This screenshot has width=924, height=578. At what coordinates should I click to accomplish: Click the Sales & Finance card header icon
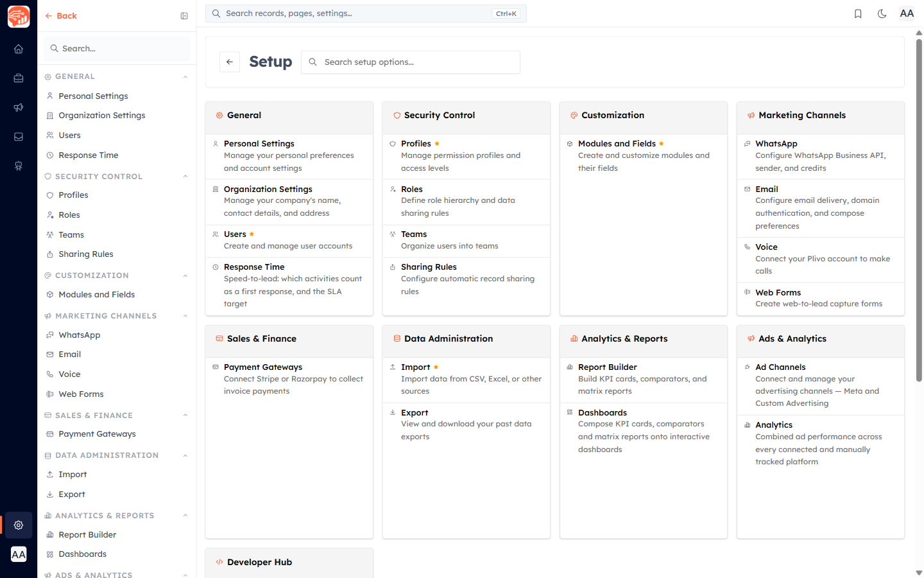coord(219,338)
